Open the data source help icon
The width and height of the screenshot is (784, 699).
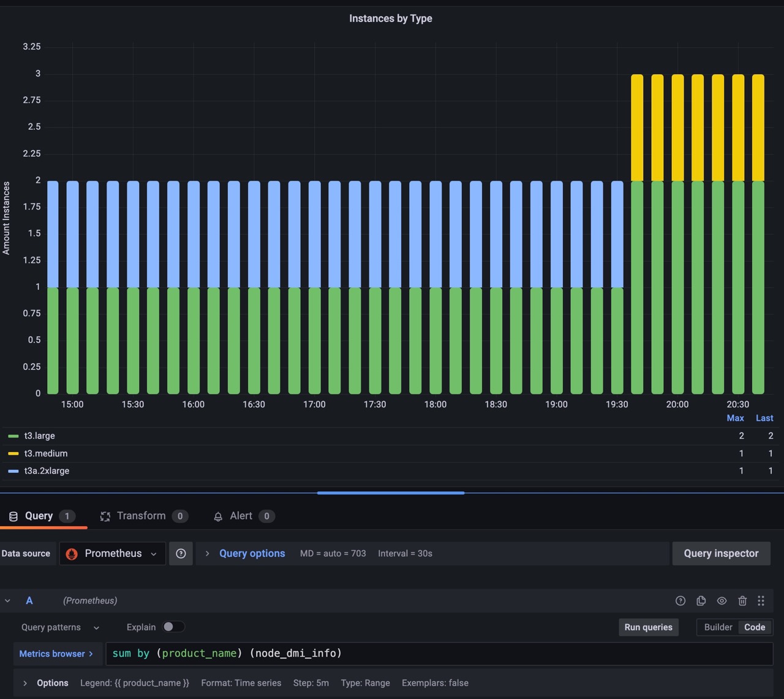(181, 554)
